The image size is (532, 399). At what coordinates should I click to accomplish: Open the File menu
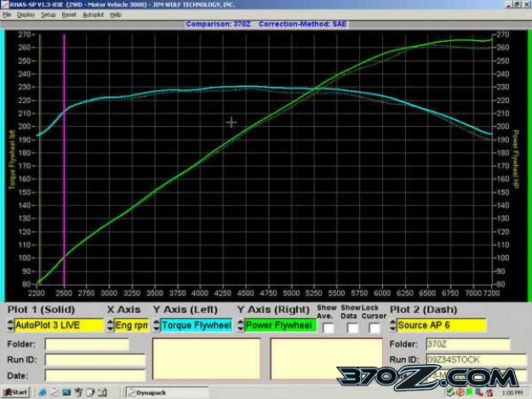pos(7,15)
